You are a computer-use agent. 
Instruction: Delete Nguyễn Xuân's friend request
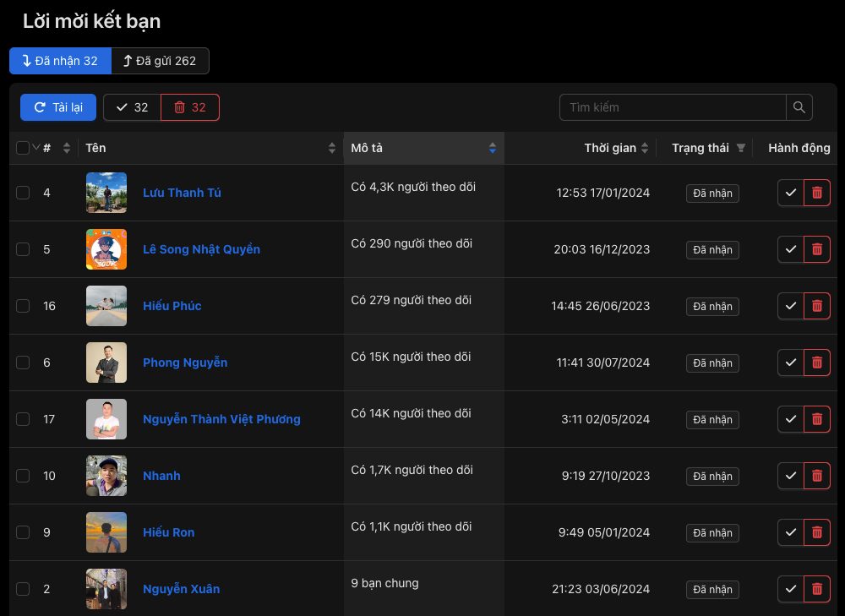[817, 589]
